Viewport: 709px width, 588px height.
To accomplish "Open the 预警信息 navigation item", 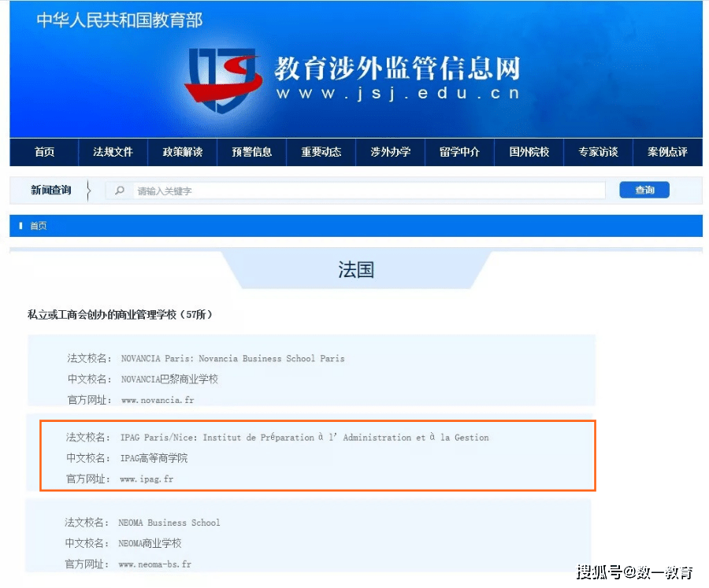I will point(252,152).
